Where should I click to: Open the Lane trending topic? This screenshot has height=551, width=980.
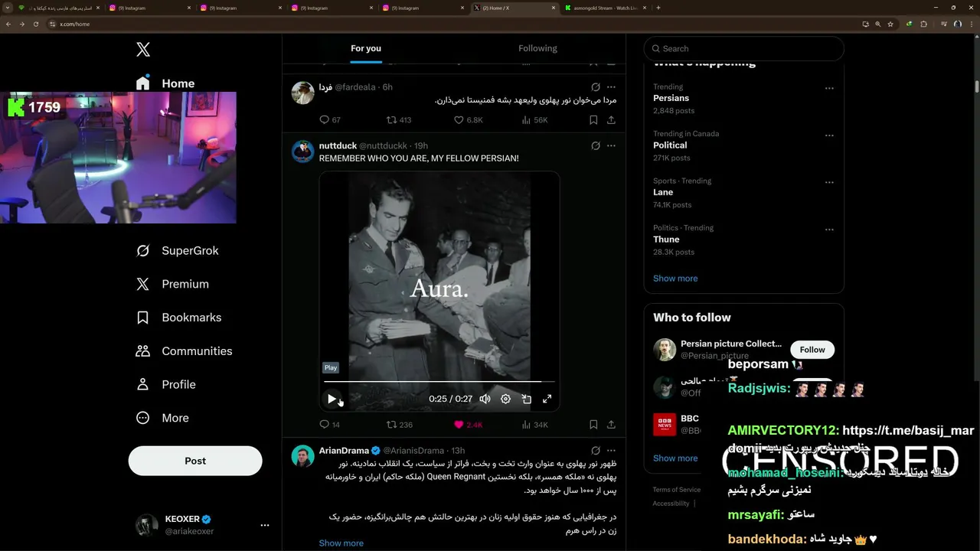pos(663,193)
